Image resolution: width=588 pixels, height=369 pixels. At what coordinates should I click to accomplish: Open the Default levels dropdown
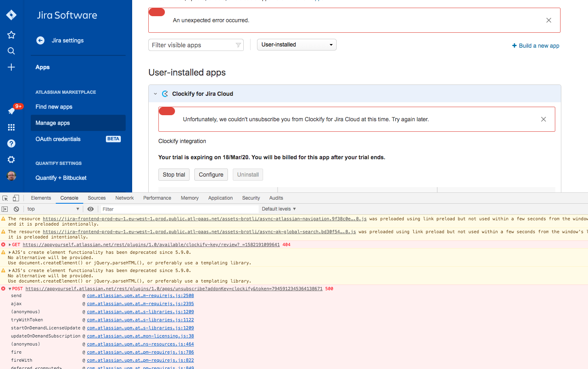click(279, 209)
